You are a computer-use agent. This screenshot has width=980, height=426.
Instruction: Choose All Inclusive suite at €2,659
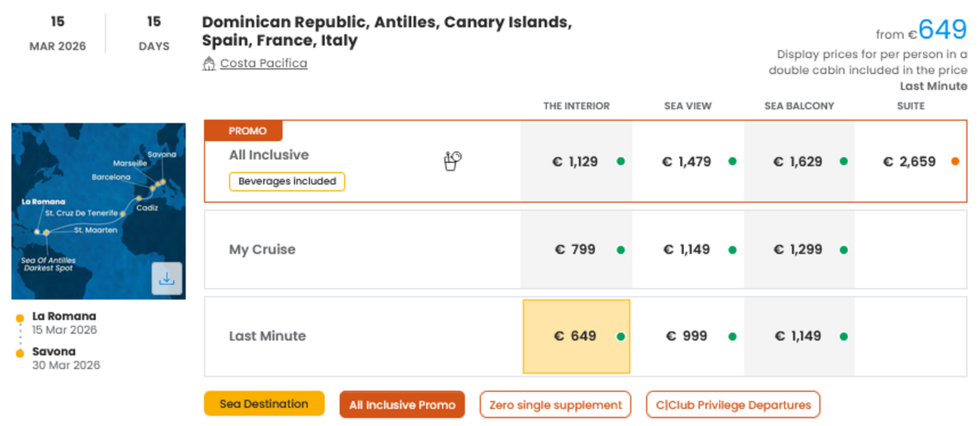click(x=910, y=161)
